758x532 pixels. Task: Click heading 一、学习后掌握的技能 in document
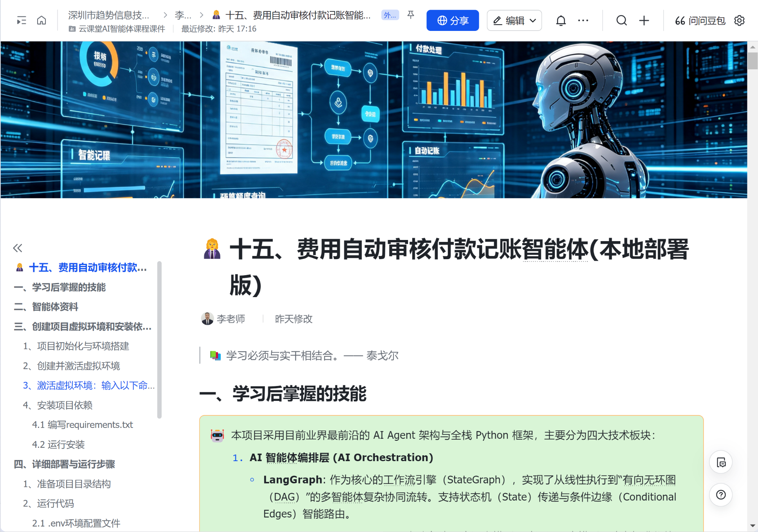point(283,393)
